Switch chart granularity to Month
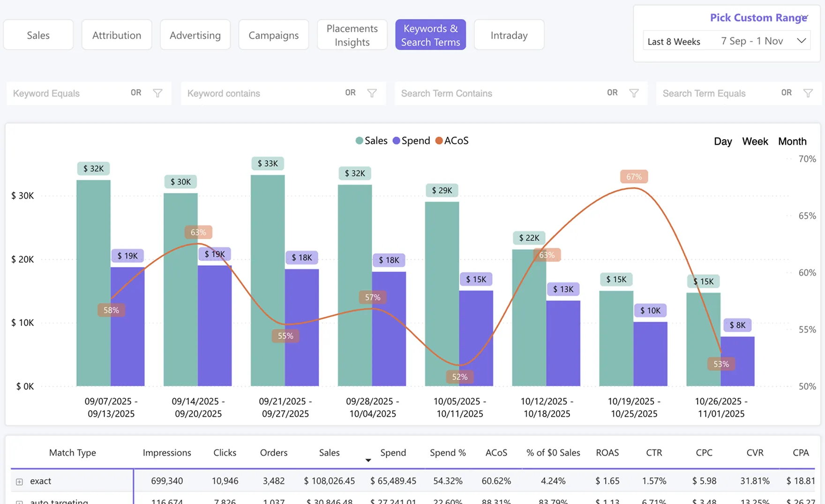825x504 pixels. (792, 142)
